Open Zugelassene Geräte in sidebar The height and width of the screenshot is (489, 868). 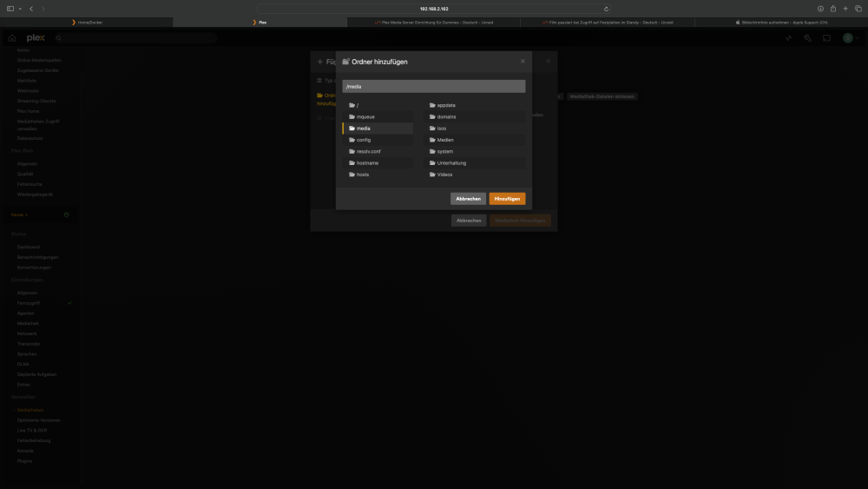click(x=37, y=70)
